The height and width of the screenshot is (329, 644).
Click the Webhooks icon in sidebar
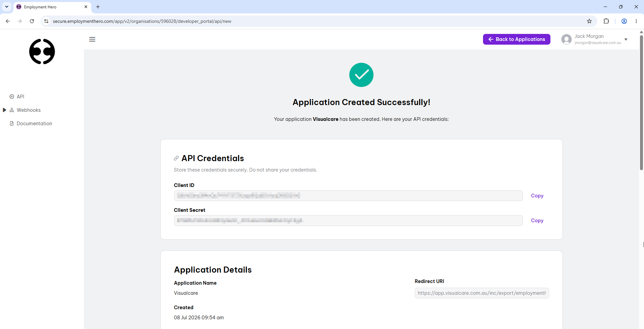point(12,110)
